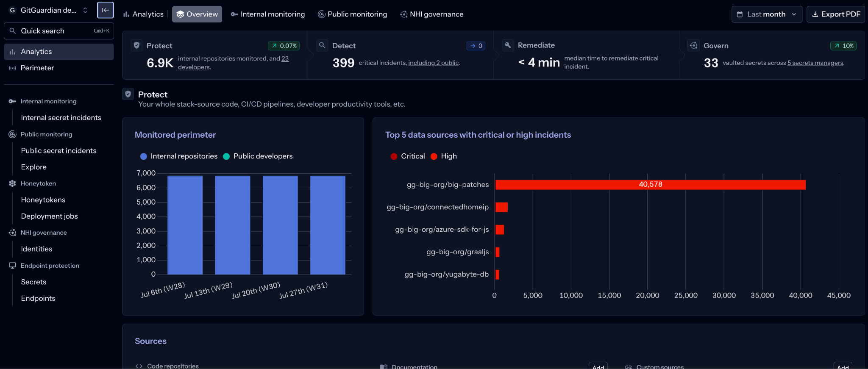Switch to the Internal monitoring tab
Screen dimensions: 868x369
point(268,14)
